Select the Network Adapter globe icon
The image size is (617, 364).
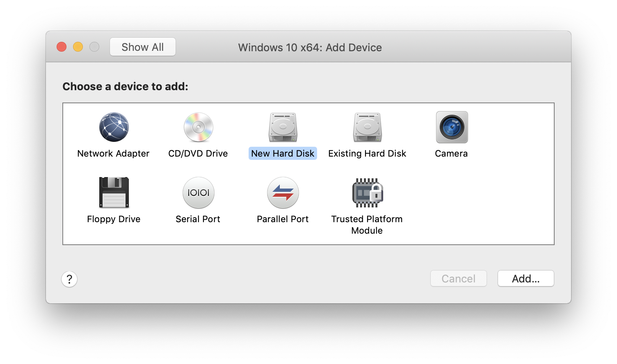114,127
